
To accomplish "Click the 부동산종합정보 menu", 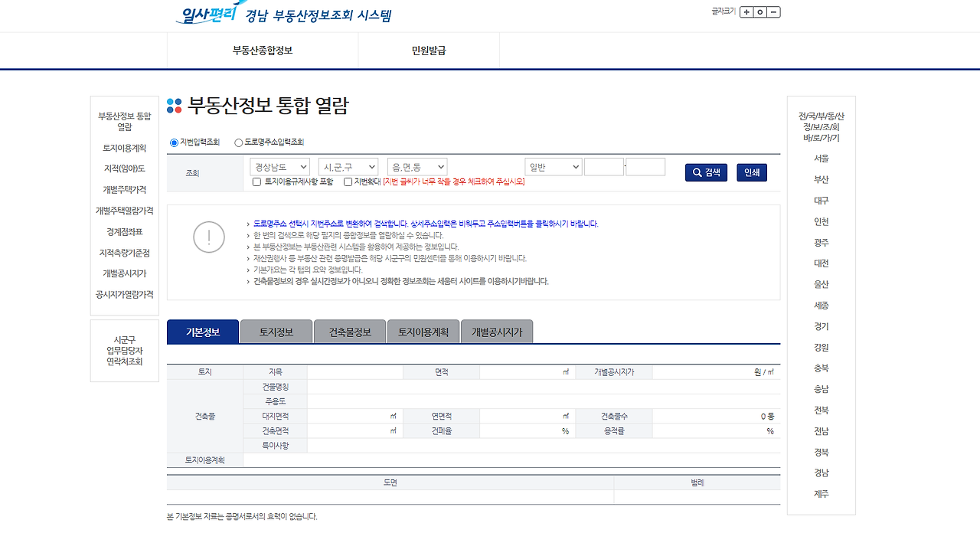I will point(262,50).
